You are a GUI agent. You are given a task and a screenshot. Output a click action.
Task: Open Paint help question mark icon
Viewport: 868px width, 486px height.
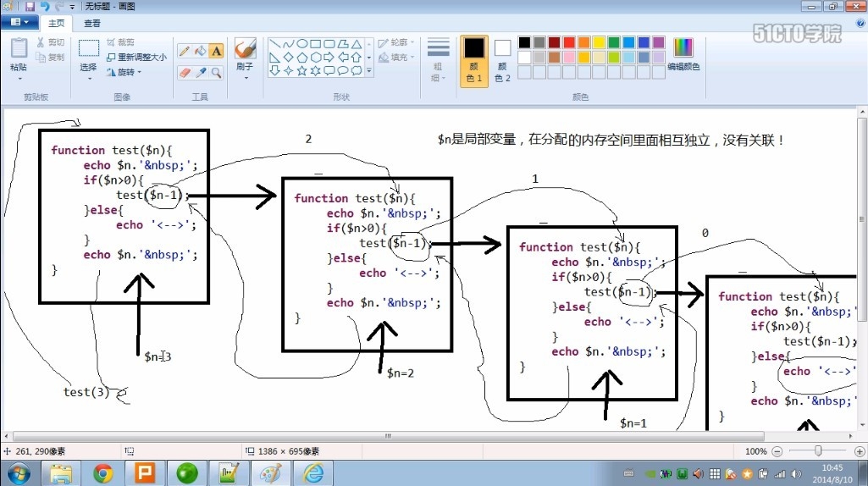pos(861,23)
